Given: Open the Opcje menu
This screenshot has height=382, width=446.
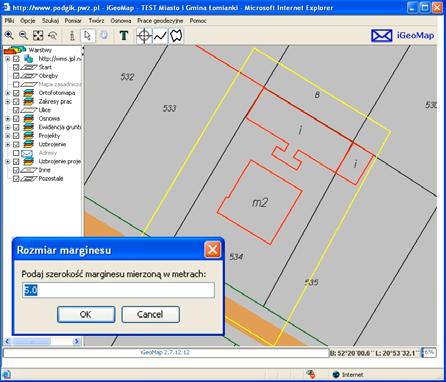Looking at the screenshot, I should (28, 21).
